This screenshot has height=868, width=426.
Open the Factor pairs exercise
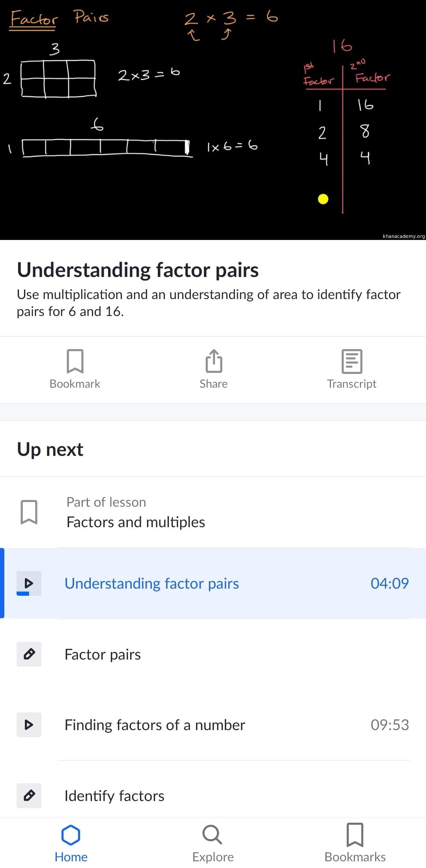(103, 654)
